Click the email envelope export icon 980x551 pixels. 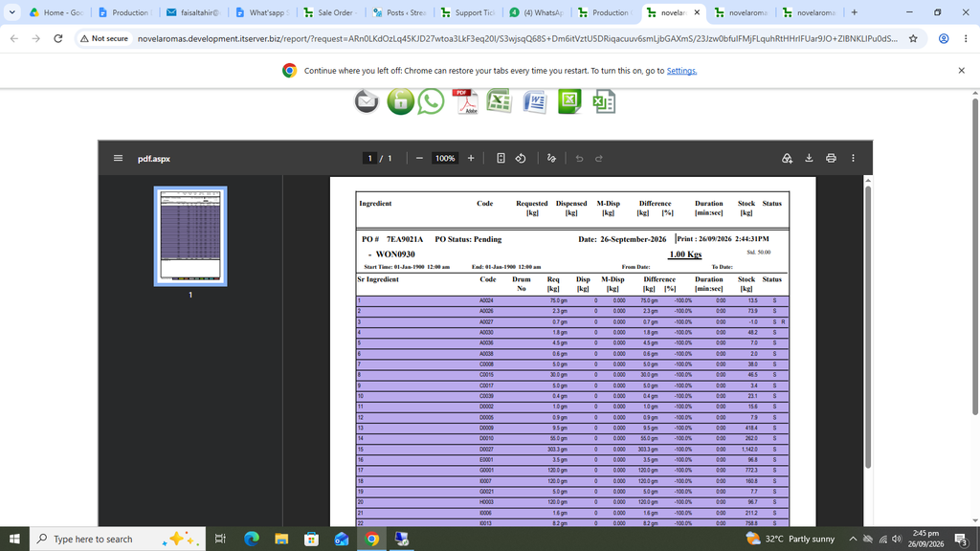click(x=367, y=101)
